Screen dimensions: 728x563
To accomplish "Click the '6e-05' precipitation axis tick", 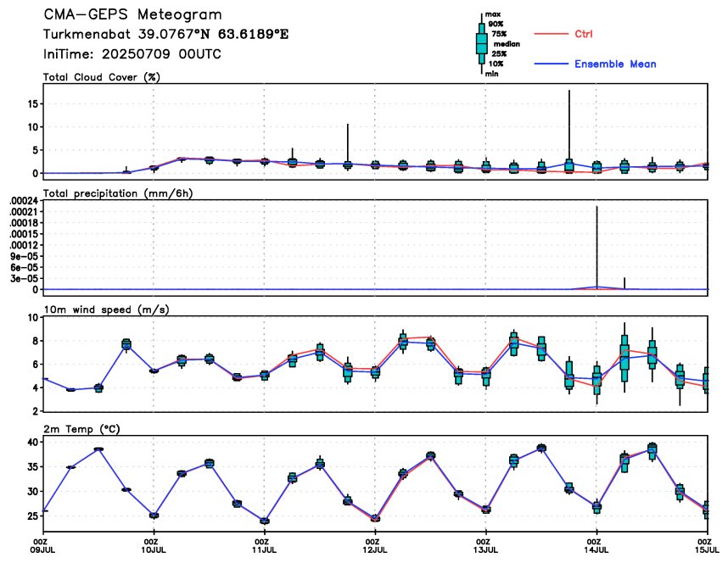I will tap(25, 267).
